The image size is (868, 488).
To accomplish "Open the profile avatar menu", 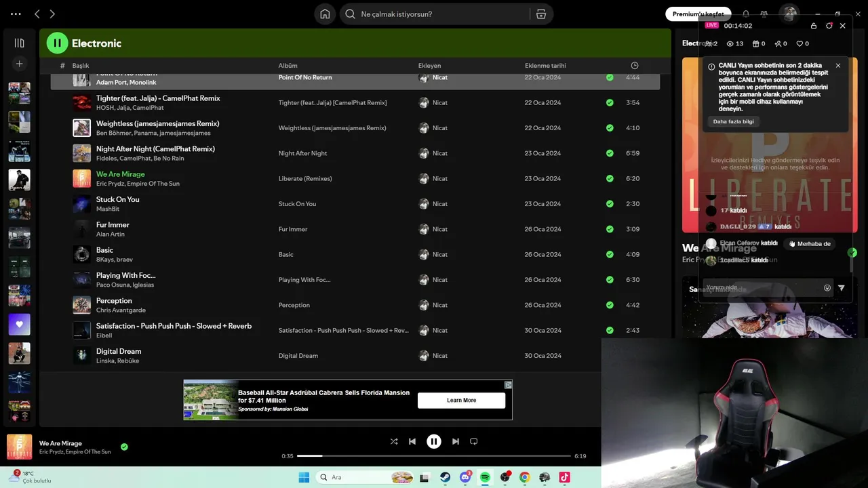I will point(789,14).
